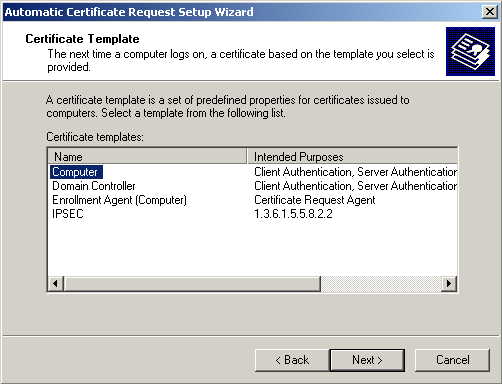The height and width of the screenshot is (384, 502).
Task: Click the left scroll arrow of the list
Action: click(56, 284)
